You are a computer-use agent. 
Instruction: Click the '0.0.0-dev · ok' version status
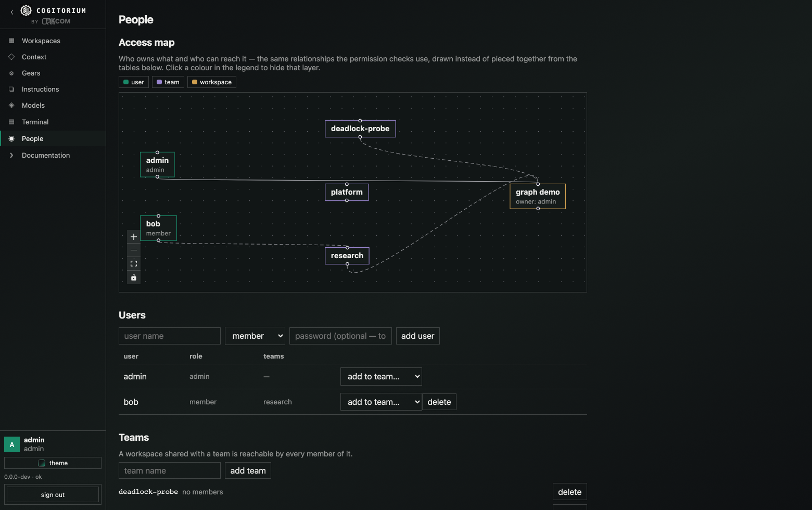[23, 477]
